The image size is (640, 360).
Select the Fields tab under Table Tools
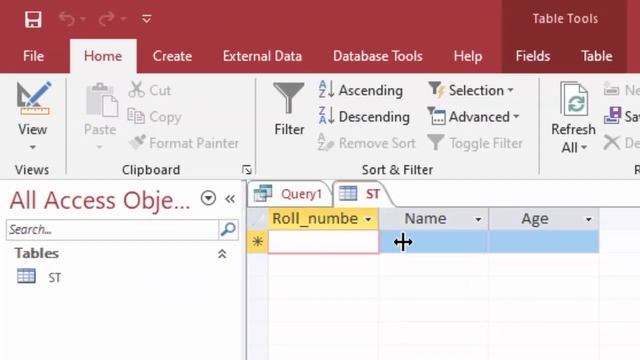(x=533, y=56)
